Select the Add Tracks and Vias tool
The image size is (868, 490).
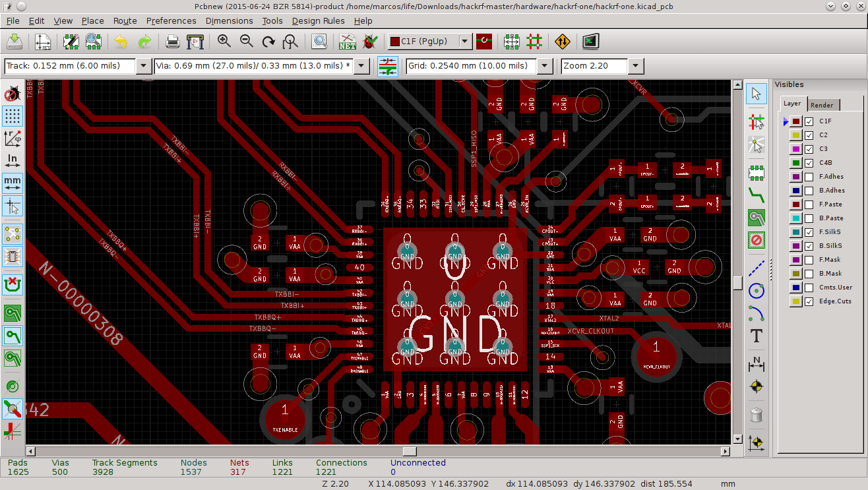click(x=757, y=194)
